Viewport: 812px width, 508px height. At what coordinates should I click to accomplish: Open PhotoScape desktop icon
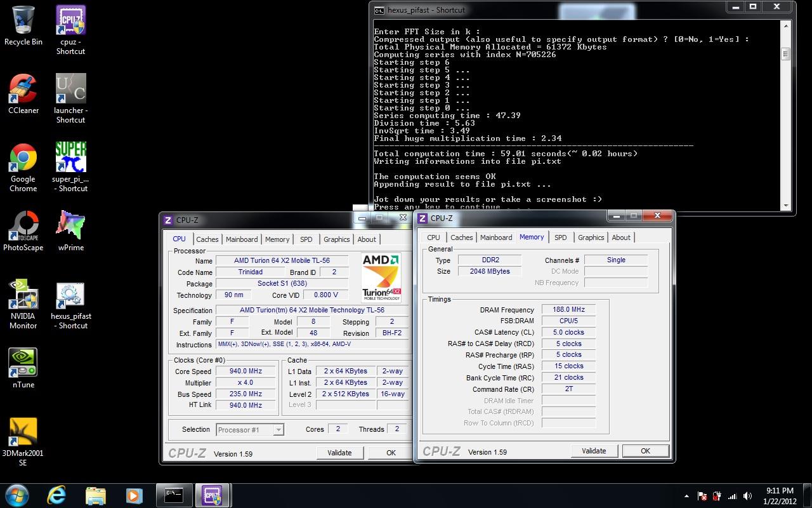[x=23, y=231]
